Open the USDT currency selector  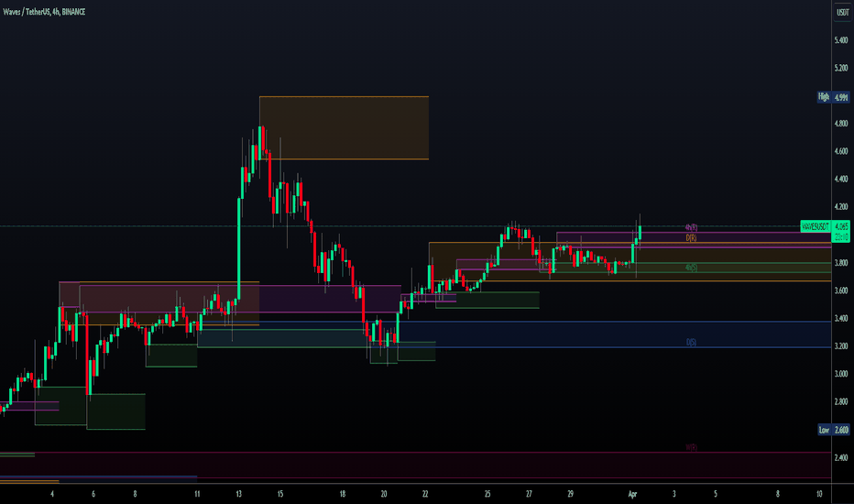(x=842, y=12)
